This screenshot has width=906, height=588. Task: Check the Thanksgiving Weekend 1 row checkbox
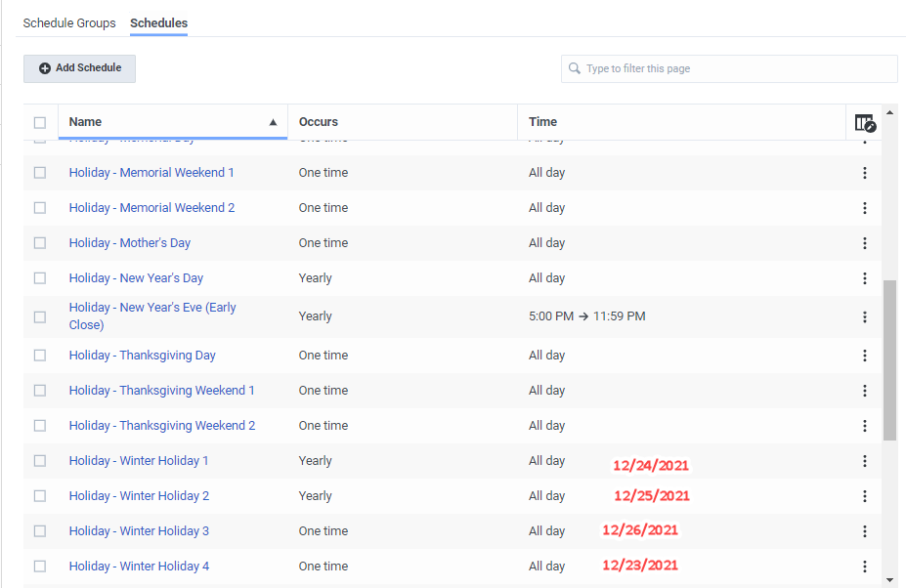[x=40, y=391]
